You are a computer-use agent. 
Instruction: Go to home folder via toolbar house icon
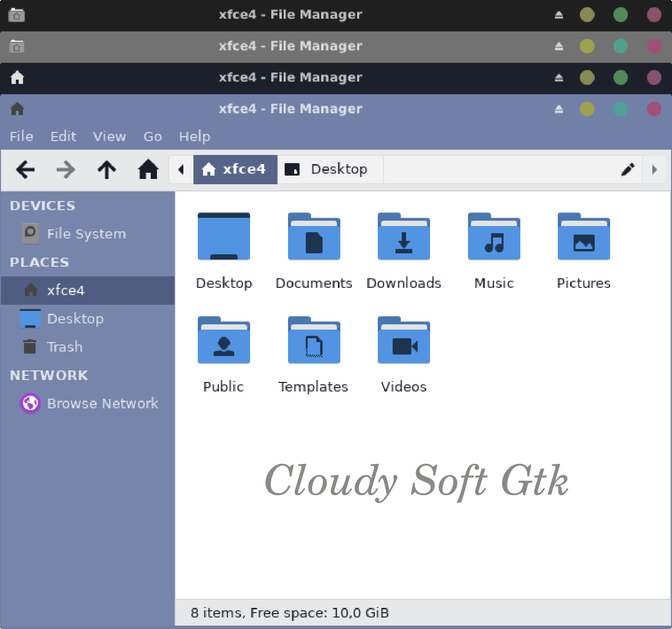tap(148, 169)
